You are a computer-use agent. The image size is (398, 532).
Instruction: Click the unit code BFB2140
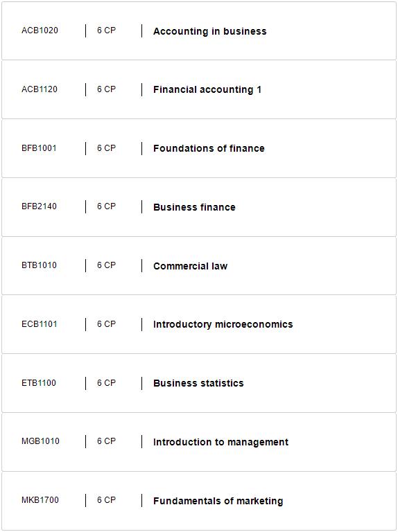coord(39,206)
